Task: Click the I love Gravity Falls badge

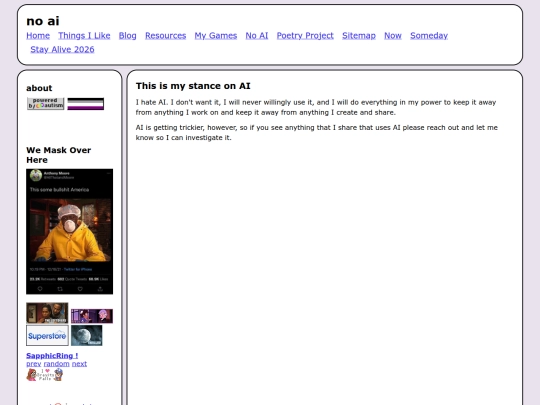Action: pyautogui.click(x=45, y=375)
